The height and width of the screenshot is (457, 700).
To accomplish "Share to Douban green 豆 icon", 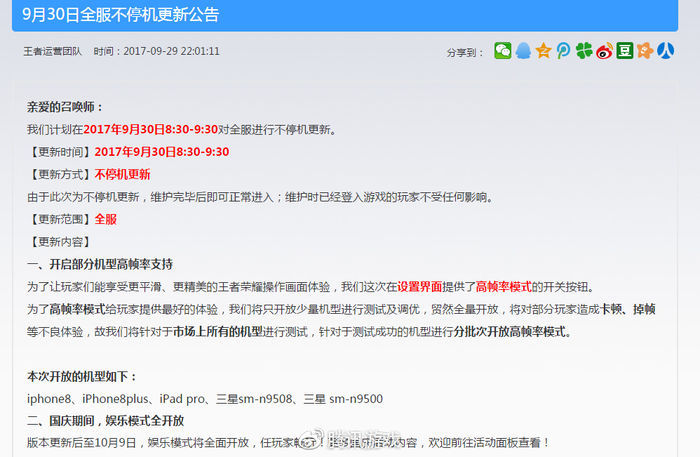I will pyautogui.click(x=625, y=51).
